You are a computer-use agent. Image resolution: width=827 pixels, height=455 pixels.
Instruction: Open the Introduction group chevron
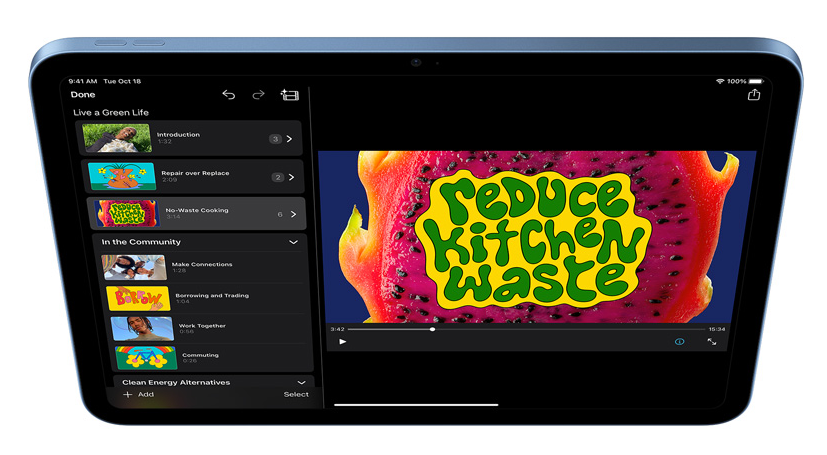(290, 139)
